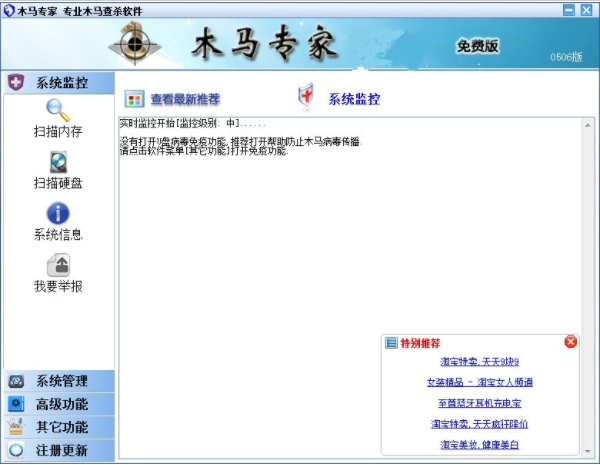Close the 木马专家 window

tap(586, 10)
